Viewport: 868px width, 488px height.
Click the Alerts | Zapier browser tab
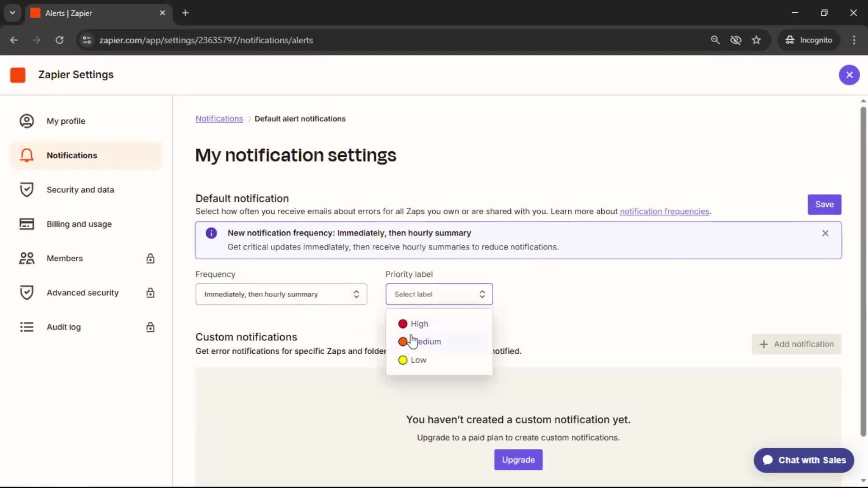[99, 13]
